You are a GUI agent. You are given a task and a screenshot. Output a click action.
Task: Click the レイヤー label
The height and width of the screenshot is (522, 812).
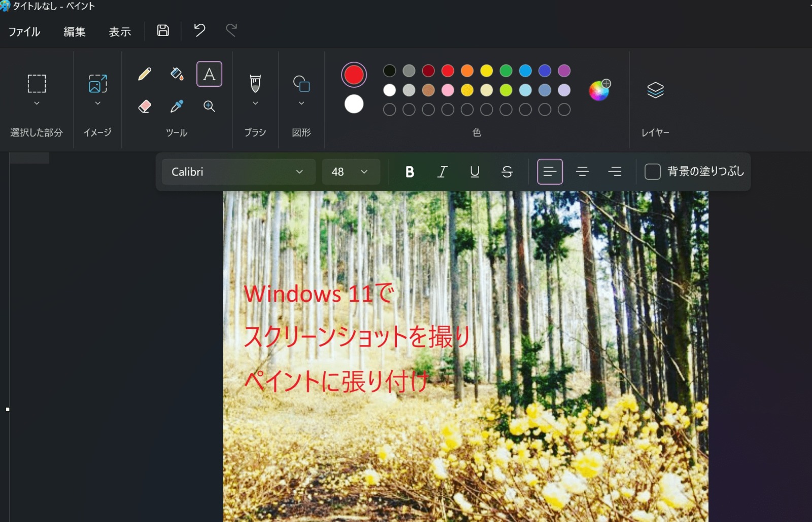click(655, 132)
